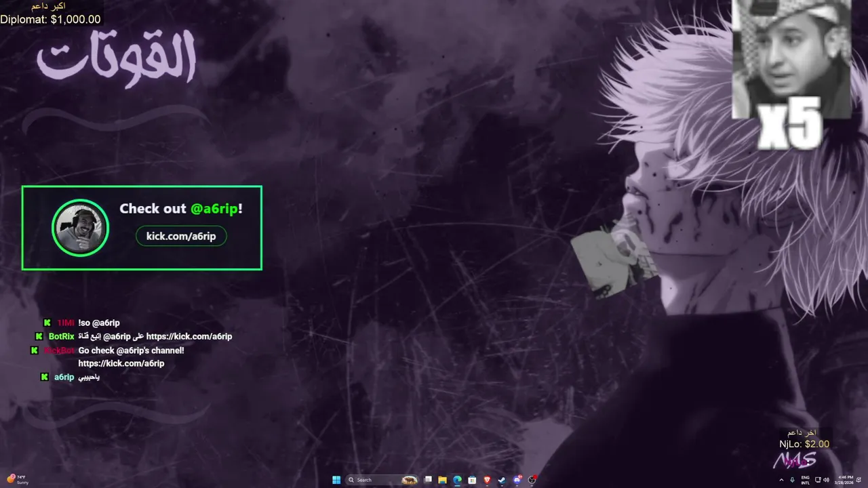Click the "!so @a6rip" chat message
The image size is (868, 488).
99,323
